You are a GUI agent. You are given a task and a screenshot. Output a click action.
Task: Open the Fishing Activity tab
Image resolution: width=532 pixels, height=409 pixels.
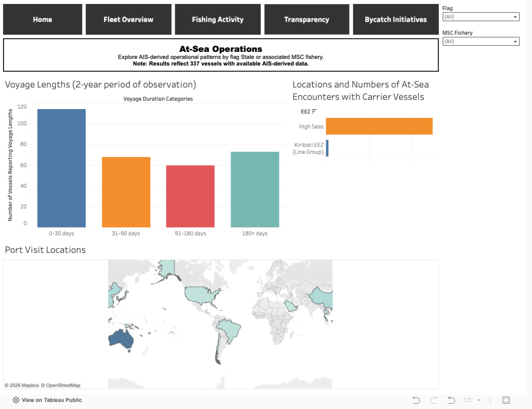tap(218, 20)
